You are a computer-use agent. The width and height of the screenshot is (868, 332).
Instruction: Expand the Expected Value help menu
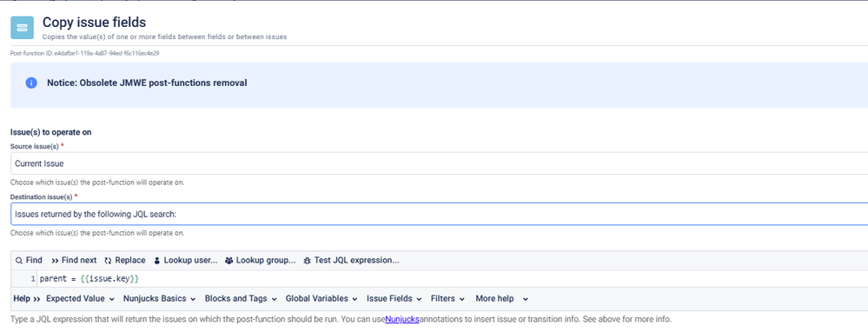(80, 299)
